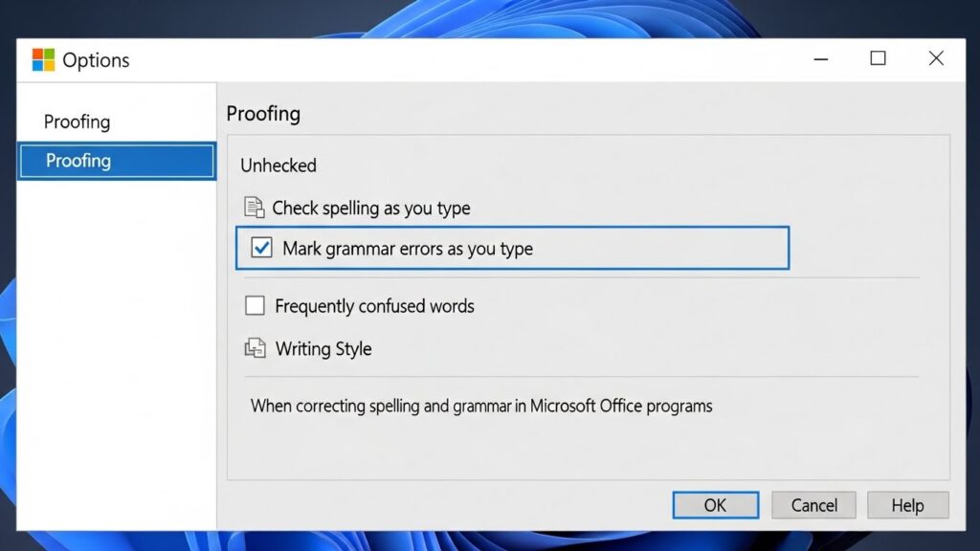Enable the Frequently confused words checkbox
980x551 pixels.
click(255, 306)
